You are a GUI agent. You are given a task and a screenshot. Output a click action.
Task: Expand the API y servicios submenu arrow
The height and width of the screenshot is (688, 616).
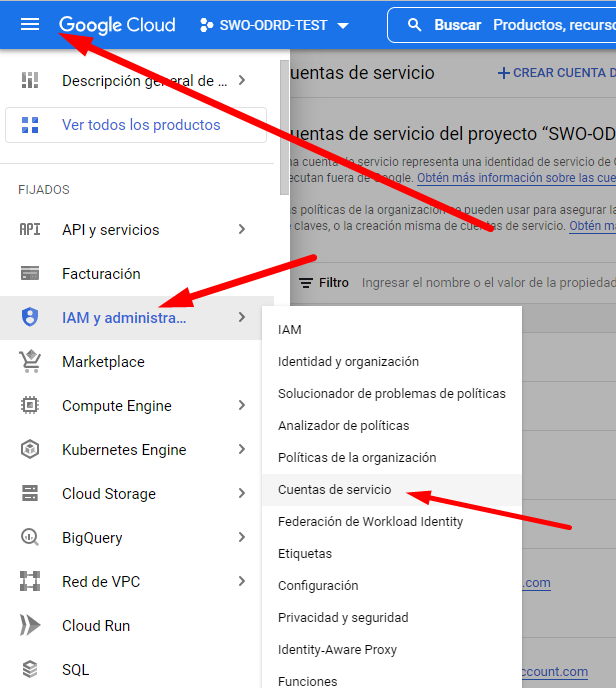(242, 230)
